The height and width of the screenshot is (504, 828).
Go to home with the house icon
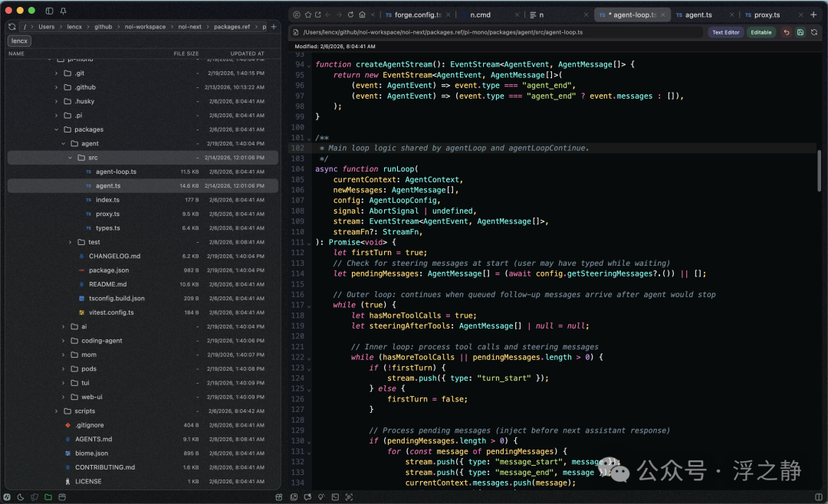362,15
